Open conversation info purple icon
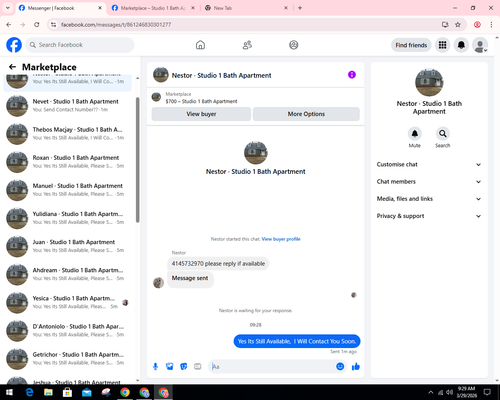The width and height of the screenshot is (500, 400). point(352,75)
